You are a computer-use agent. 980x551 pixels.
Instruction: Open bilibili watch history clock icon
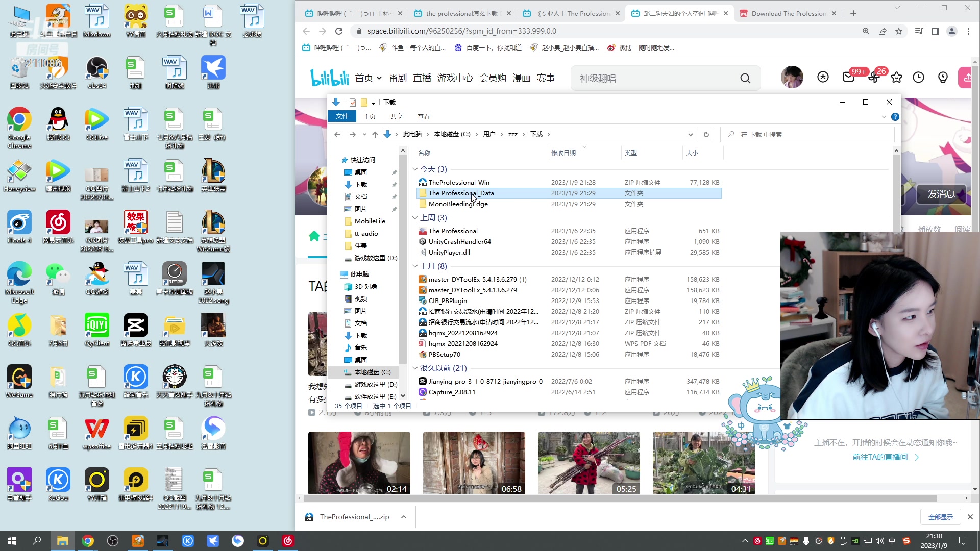click(x=919, y=78)
